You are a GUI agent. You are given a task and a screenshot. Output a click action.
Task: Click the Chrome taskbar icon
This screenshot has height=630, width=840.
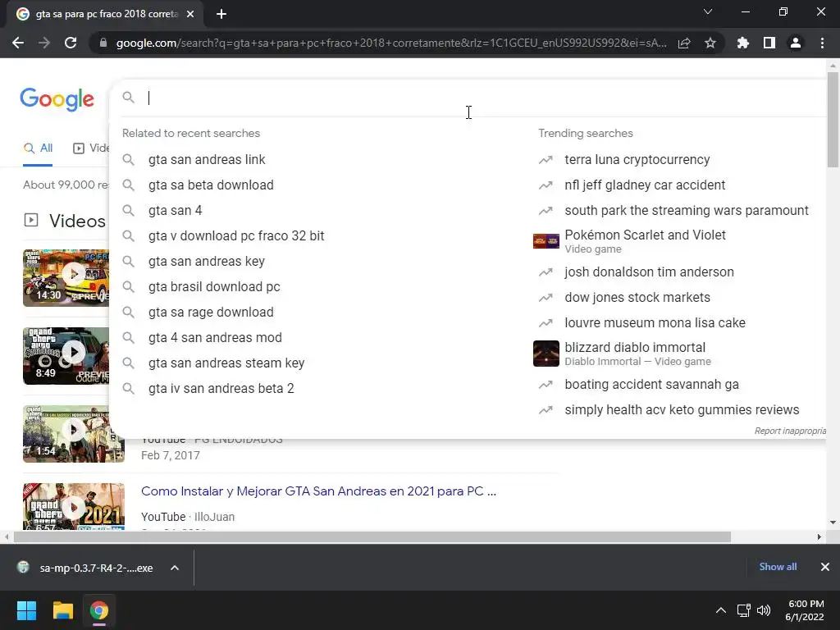(x=98, y=610)
